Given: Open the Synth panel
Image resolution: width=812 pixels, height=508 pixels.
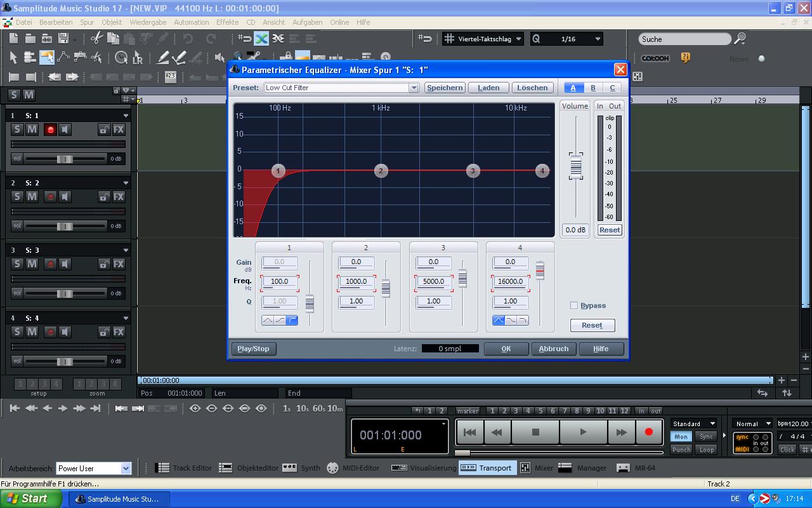Looking at the screenshot, I should pyautogui.click(x=301, y=468).
